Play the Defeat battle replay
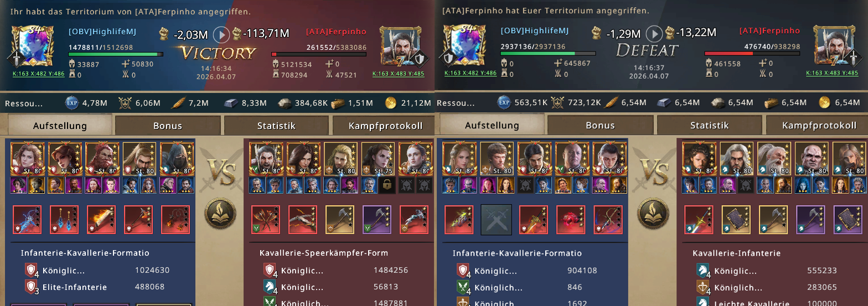The width and height of the screenshot is (868, 306). click(x=654, y=34)
